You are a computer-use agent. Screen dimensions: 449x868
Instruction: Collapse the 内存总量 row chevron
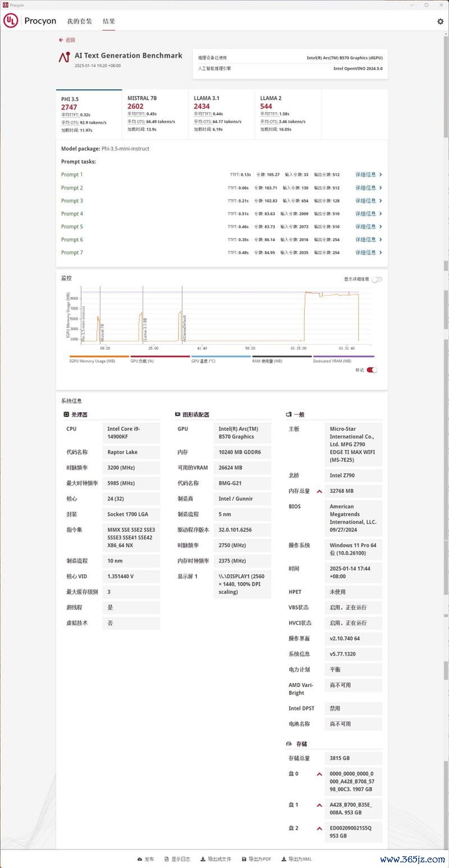(x=319, y=491)
